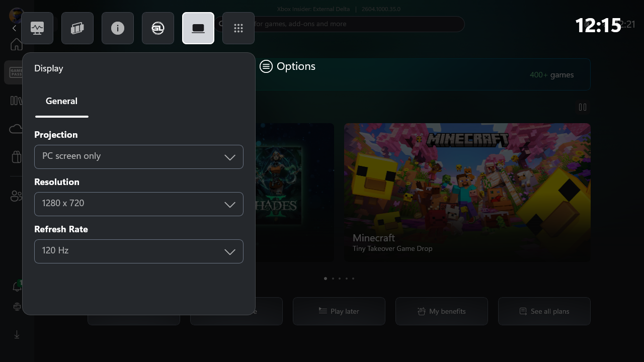
Task: Open the all apps grid widget
Action: tap(238, 28)
